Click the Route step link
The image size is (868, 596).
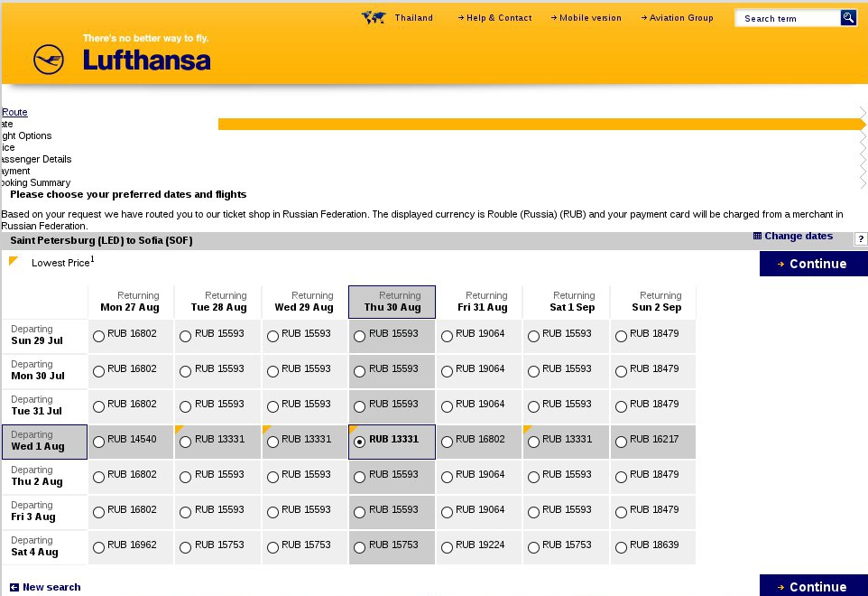14,112
